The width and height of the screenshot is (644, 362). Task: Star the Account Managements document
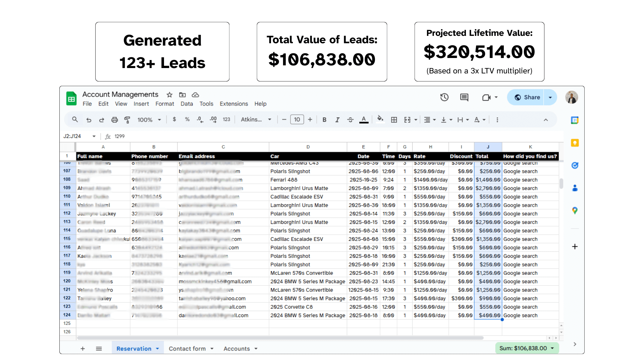click(169, 95)
